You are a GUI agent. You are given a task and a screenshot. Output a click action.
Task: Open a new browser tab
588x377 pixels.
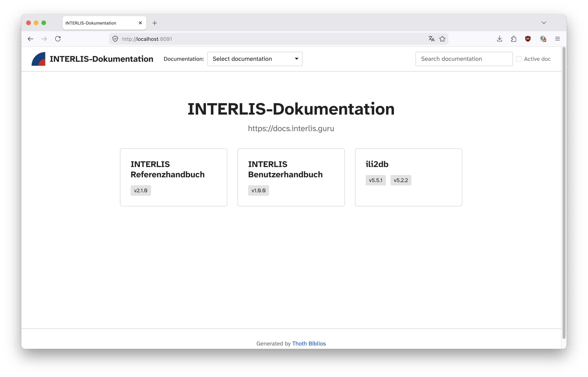point(155,23)
